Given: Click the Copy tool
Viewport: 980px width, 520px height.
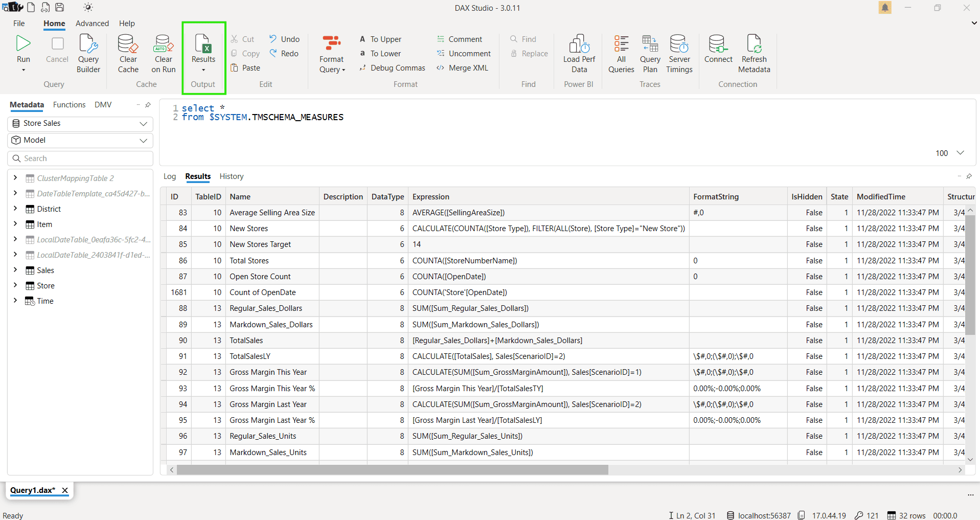Looking at the screenshot, I should 245,53.
